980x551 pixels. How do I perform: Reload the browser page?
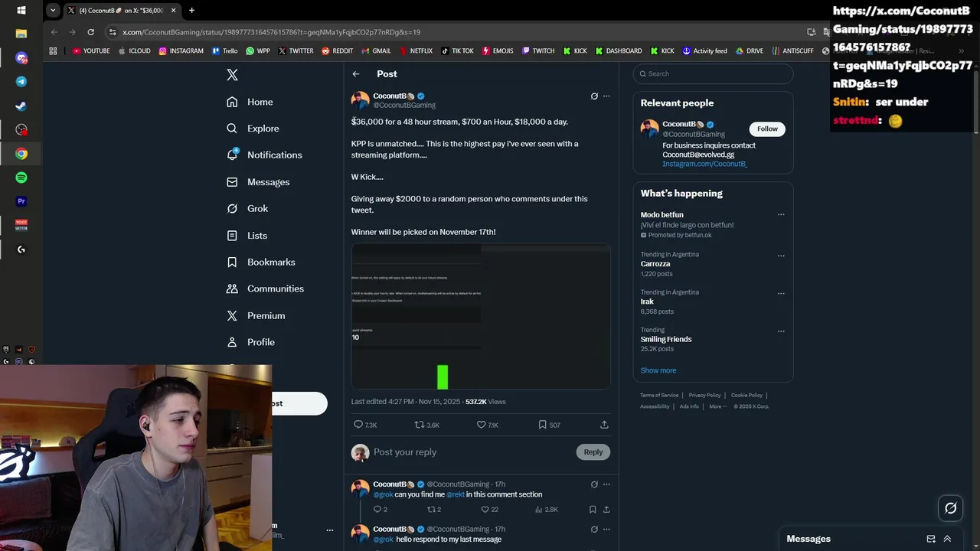pos(90,32)
